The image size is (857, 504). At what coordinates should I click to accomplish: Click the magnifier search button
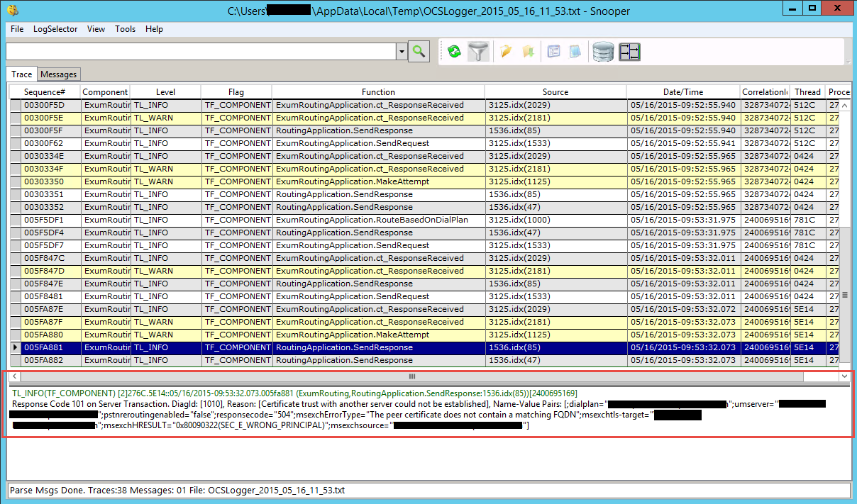pyautogui.click(x=419, y=51)
